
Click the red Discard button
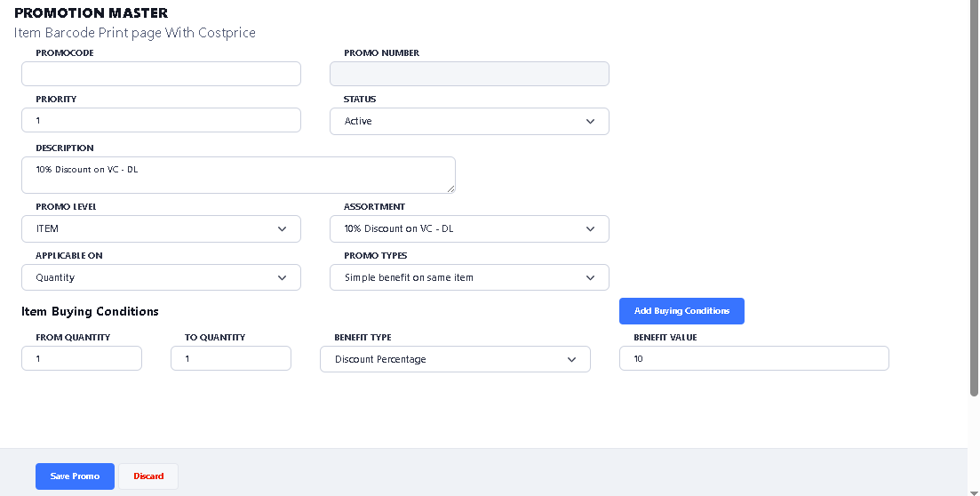[x=148, y=476]
